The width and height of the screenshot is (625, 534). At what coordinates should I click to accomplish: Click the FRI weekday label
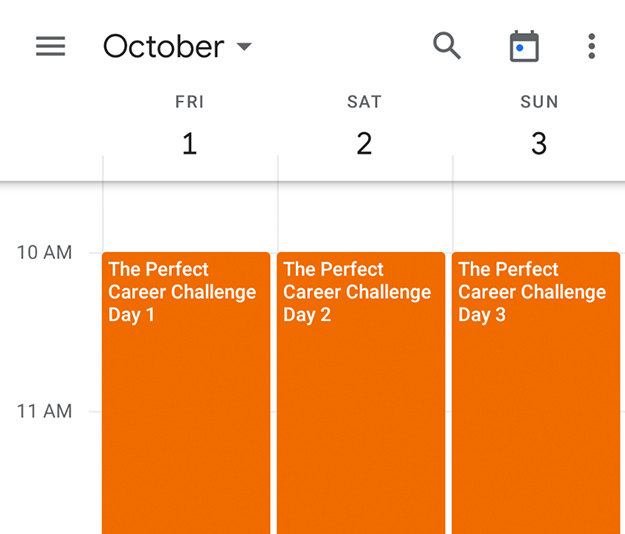pos(190,102)
